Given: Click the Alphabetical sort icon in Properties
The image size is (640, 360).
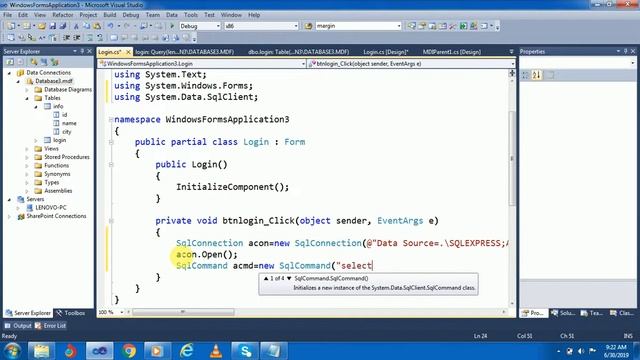Looking at the screenshot, I should click(536, 75).
